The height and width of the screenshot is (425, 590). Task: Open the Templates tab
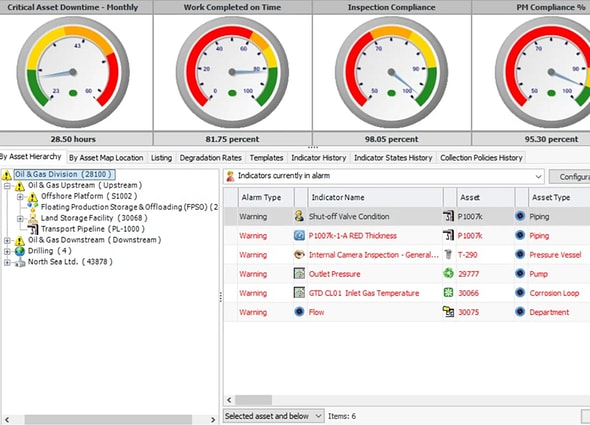pos(266,158)
